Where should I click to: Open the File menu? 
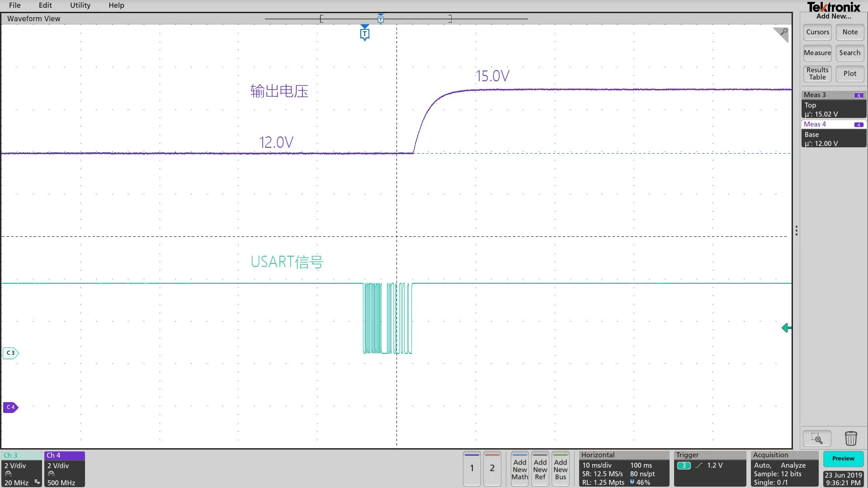[14, 5]
